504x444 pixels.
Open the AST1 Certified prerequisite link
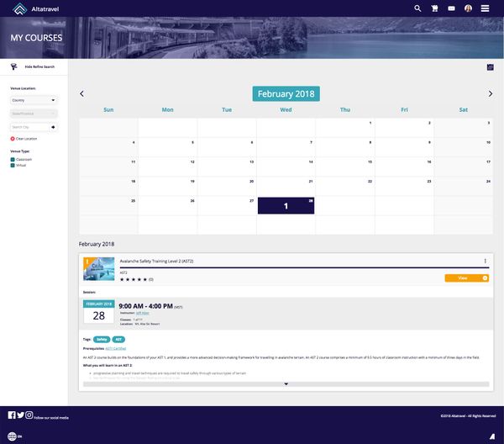coord(116,348)
